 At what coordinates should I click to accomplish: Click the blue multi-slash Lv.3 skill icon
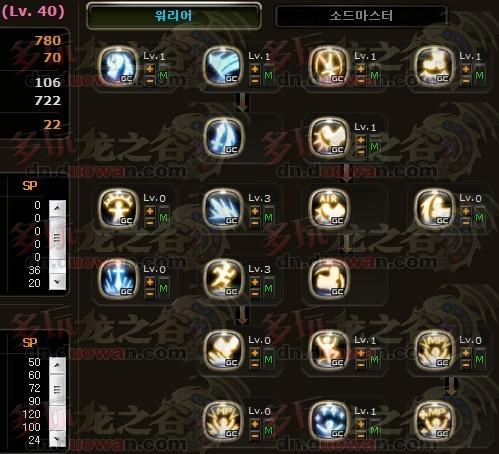(223, 208)
